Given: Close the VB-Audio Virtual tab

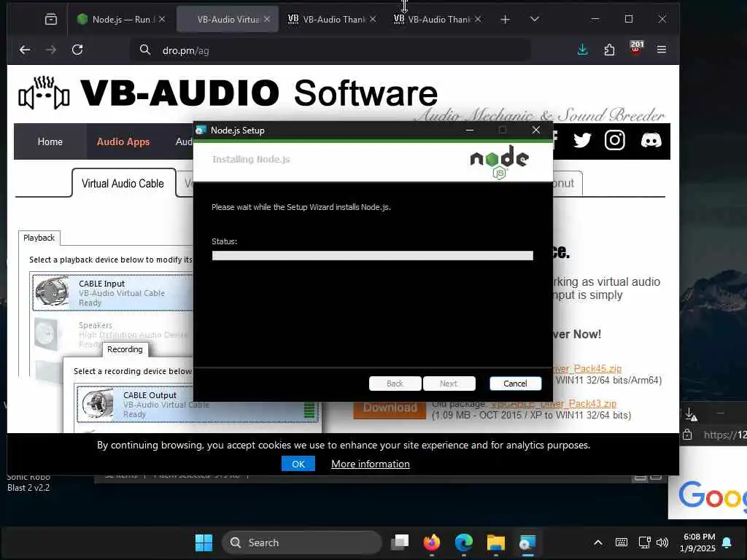Looking at the screenshot, I should 267,19.
